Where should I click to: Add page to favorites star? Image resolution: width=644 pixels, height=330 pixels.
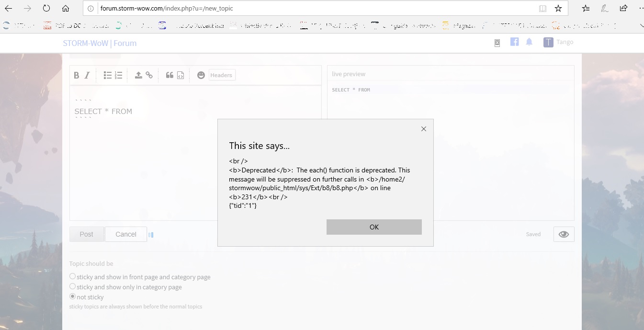(558, 8)
